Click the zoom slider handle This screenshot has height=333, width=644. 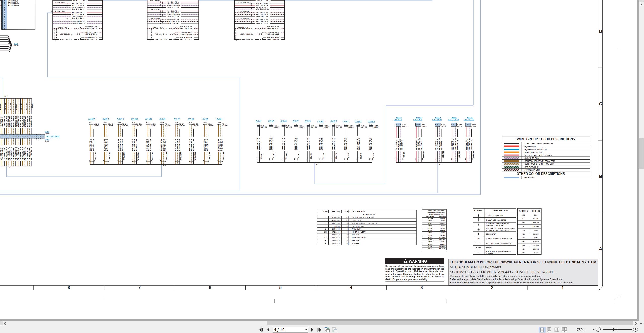pos(614,329)
